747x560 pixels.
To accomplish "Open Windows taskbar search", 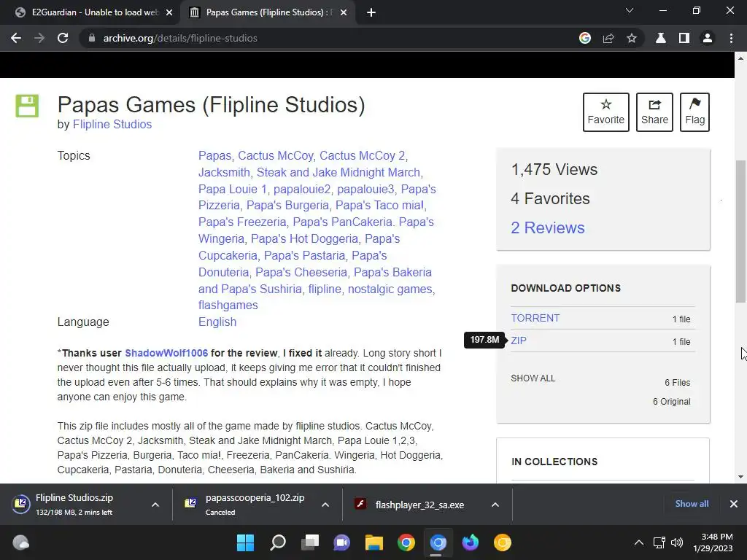I will [278, 542].
